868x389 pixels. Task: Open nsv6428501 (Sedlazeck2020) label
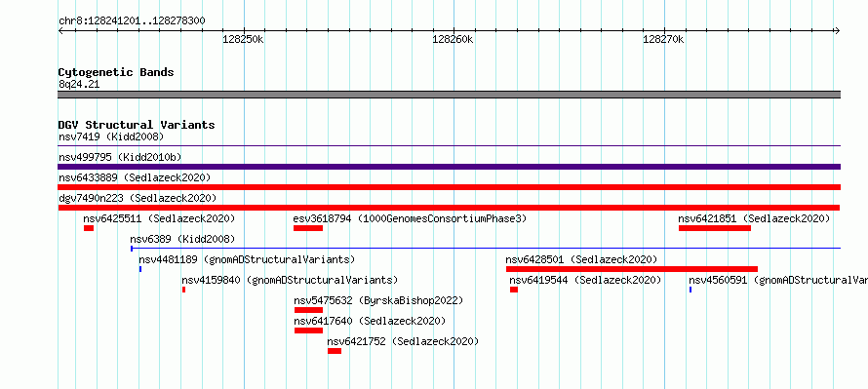pyautogui.click(x=581, y=259)
